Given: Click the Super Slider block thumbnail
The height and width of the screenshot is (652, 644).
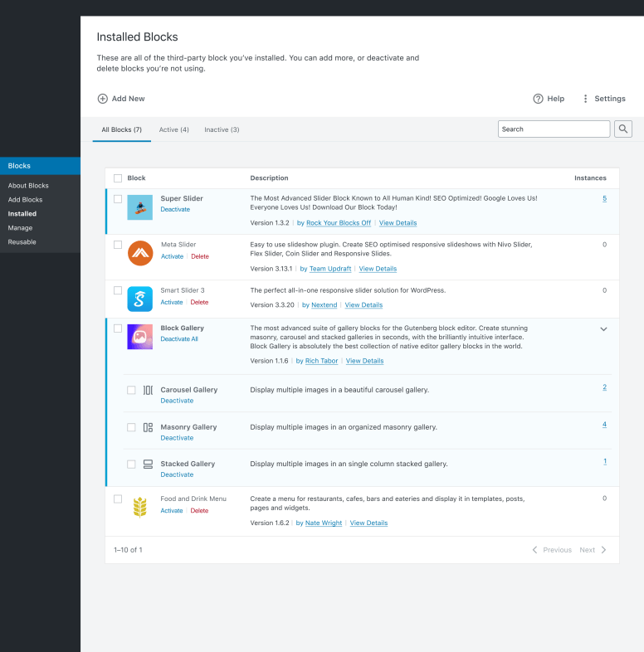Looking at the screenshot, I should (139, 207).
